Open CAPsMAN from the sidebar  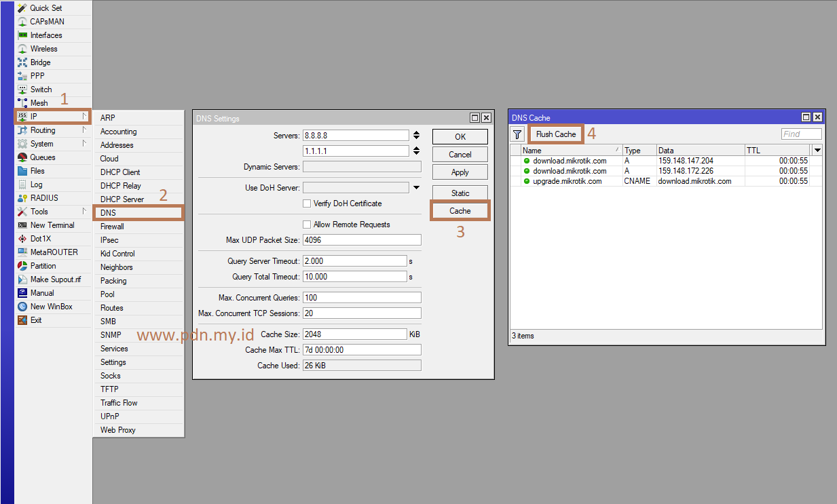pos(39,21)
